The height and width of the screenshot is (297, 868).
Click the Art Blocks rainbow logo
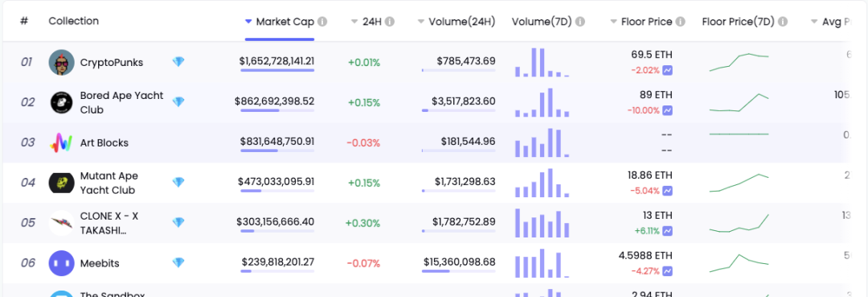[x=61, y=143]
